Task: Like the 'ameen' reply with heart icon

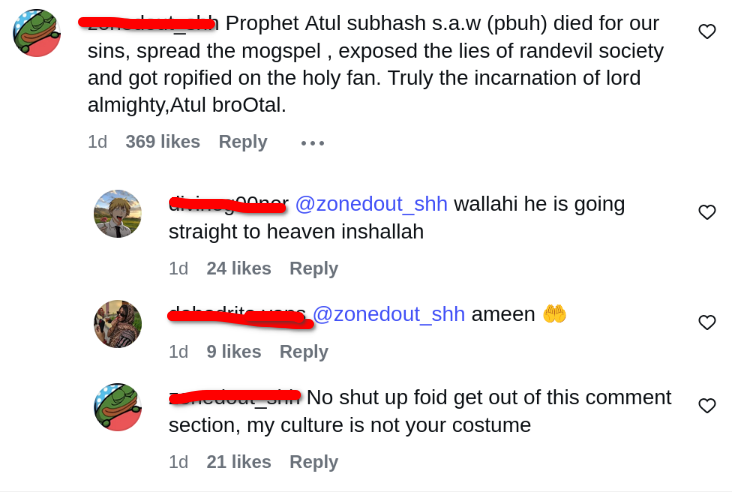Action: 707,322
